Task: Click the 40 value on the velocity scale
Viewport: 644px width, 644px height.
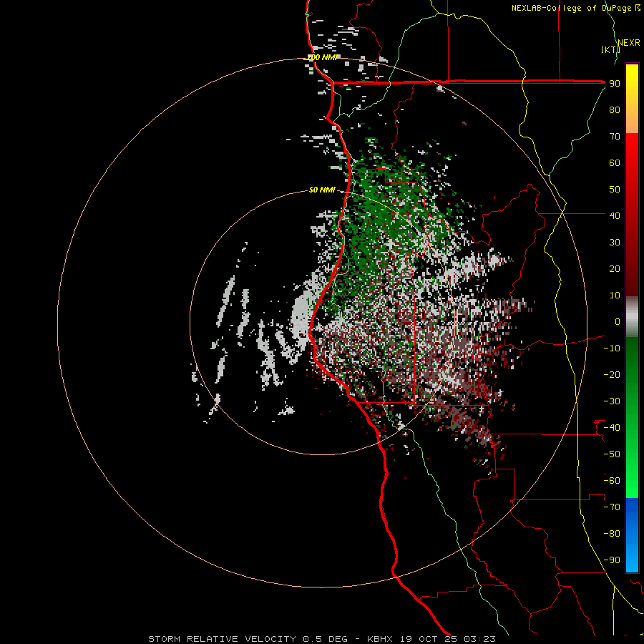Action: [615, 216]
